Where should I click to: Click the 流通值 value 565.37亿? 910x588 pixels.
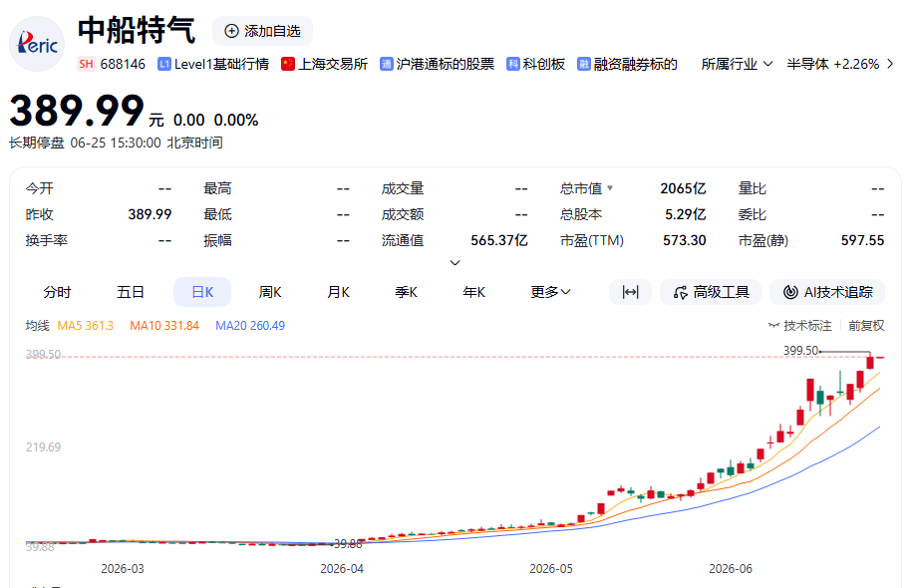click(499, 240)
